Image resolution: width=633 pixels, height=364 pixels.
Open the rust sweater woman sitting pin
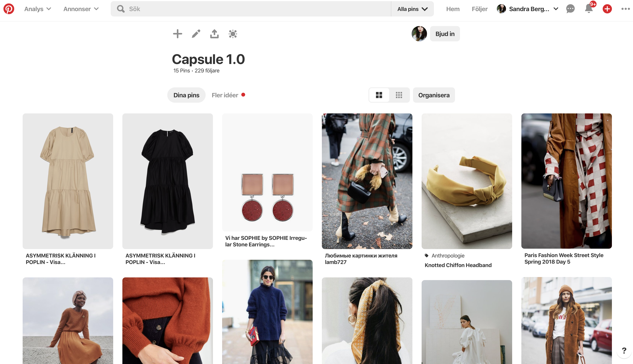(68, 321)
